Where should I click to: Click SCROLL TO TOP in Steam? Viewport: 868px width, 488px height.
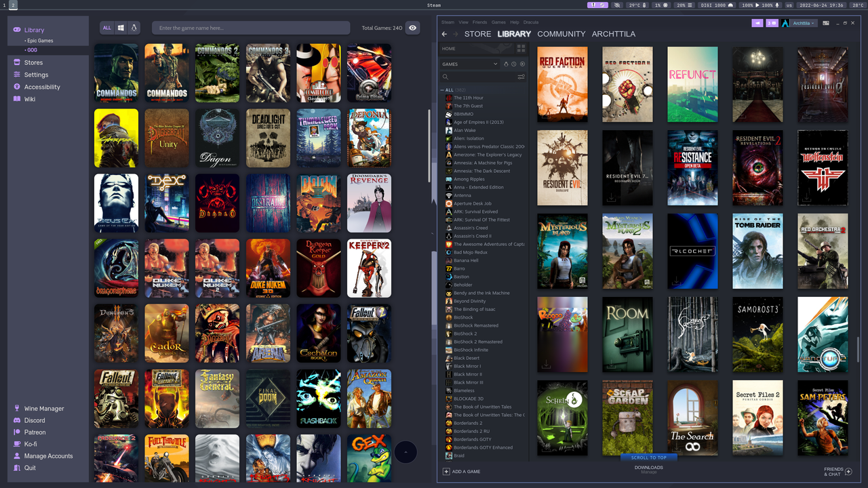click(648, 457)
